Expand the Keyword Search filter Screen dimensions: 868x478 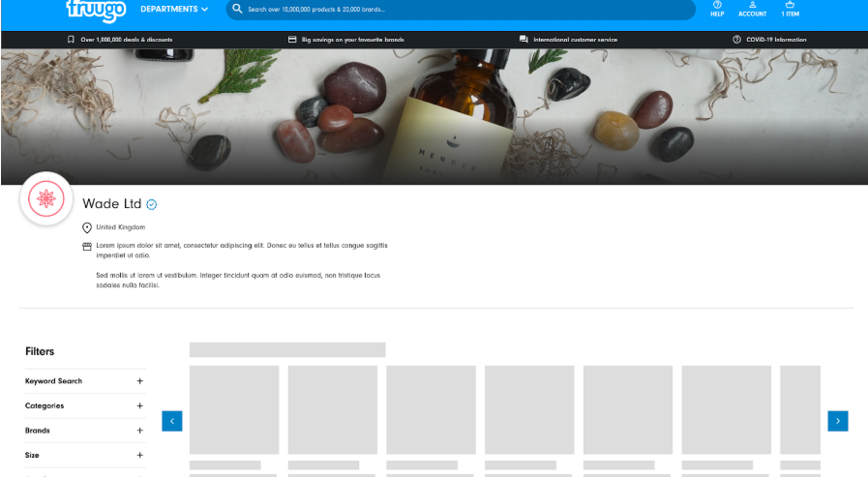pos(139,381)
